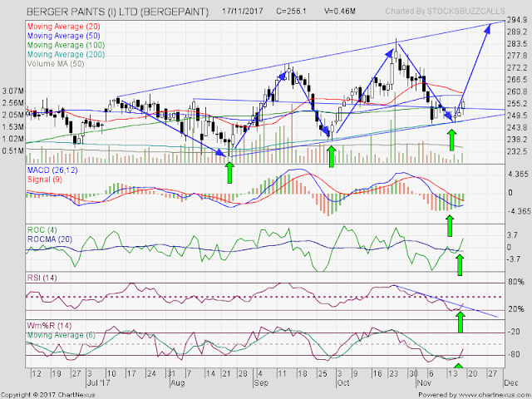Select the 2.56M volume axis label
The height and width of the screenshot is (399, 532).
13,103
